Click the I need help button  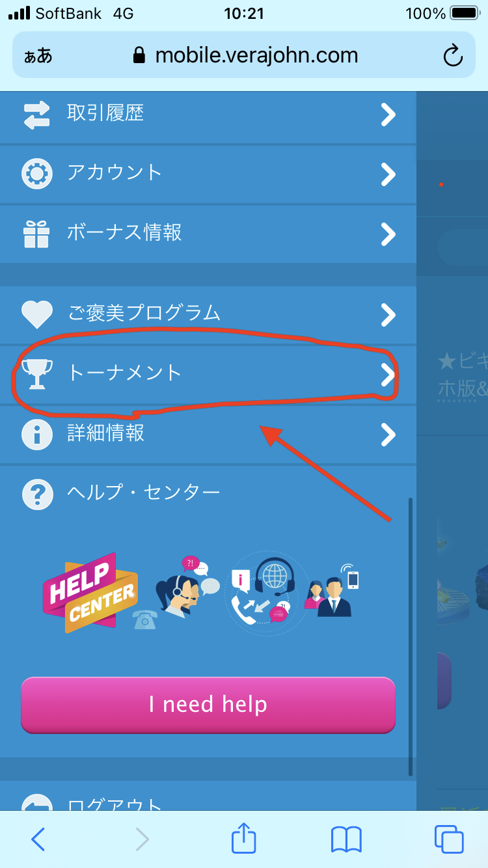pos(208,705)
